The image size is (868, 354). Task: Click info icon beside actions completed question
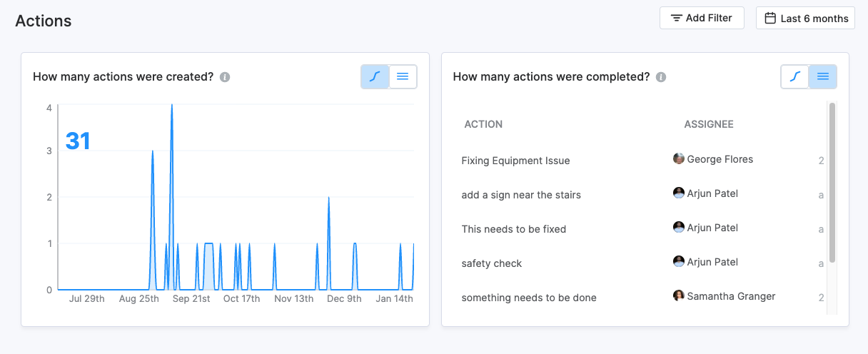[661, 77]
